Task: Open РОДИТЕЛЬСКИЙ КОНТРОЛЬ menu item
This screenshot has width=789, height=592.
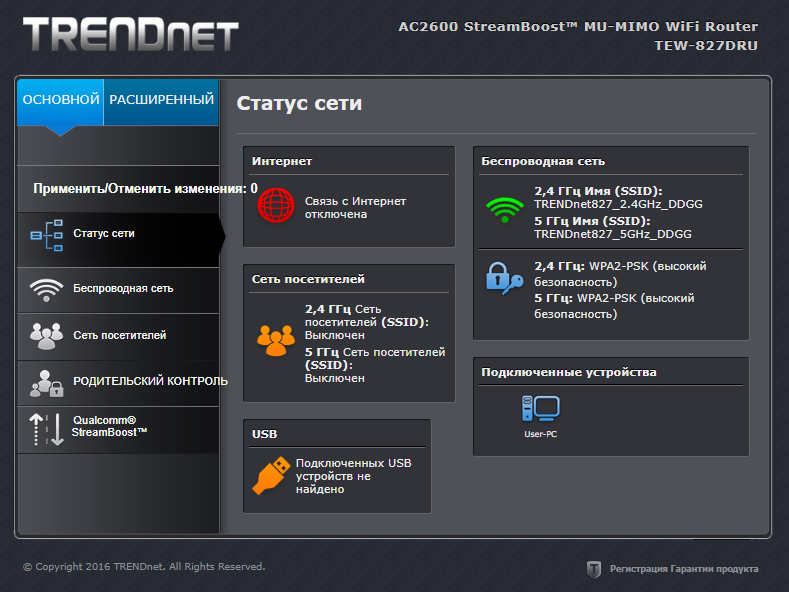Action: coord(119,383)
